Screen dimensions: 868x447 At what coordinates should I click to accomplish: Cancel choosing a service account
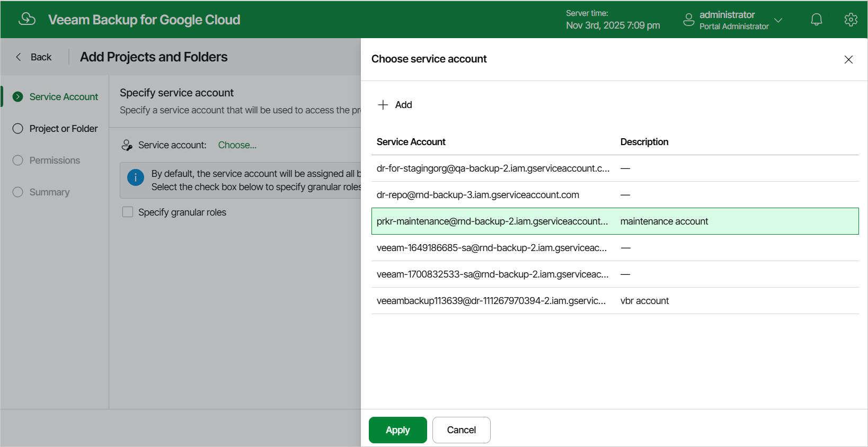point(462,430)
